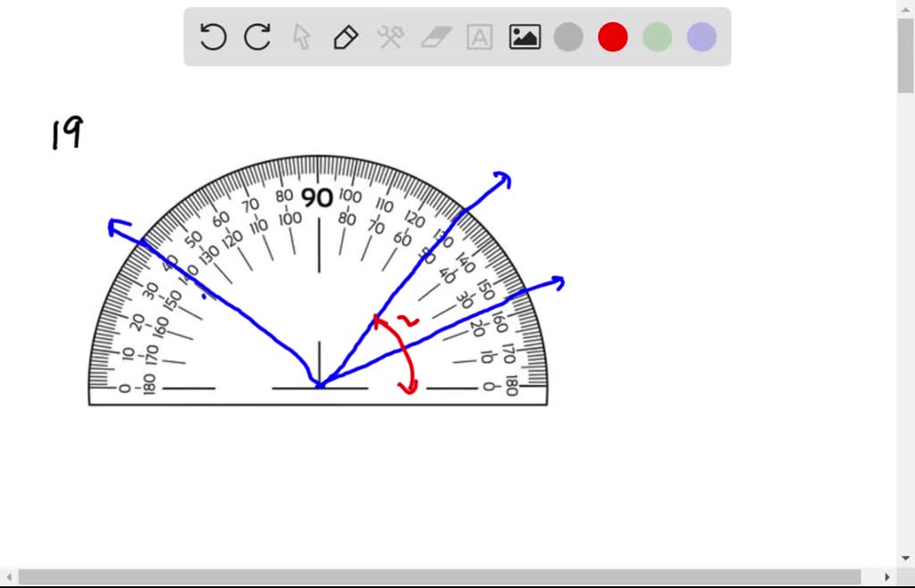Click the scroll down arrow
915x588 pixels.
point(906,559)
